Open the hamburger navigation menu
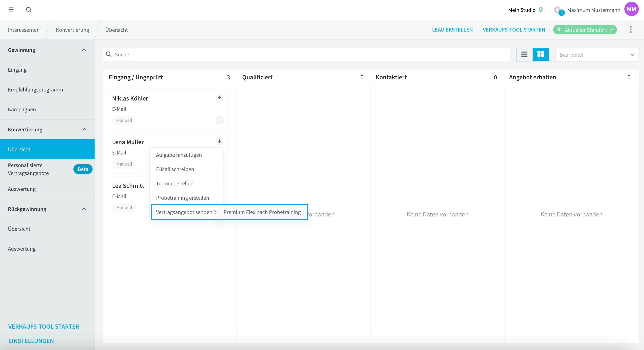644x350 pixels. [11, 9]
